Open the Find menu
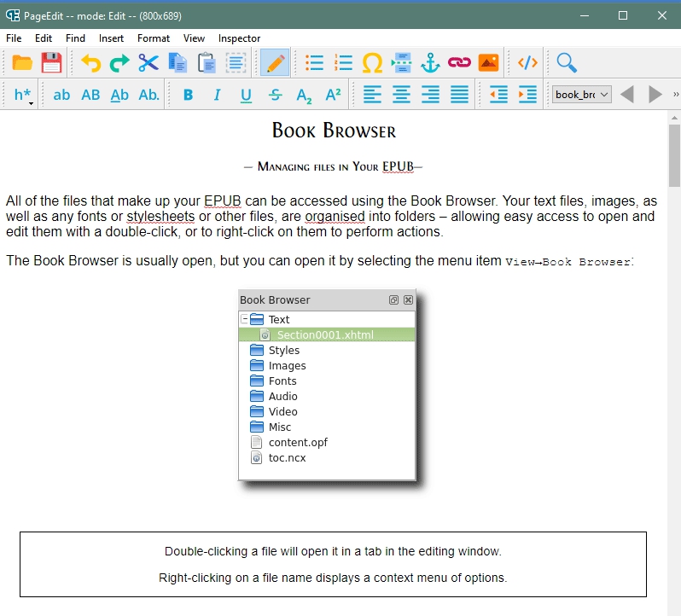Screen dimensions: 681x616 [75, 38]
